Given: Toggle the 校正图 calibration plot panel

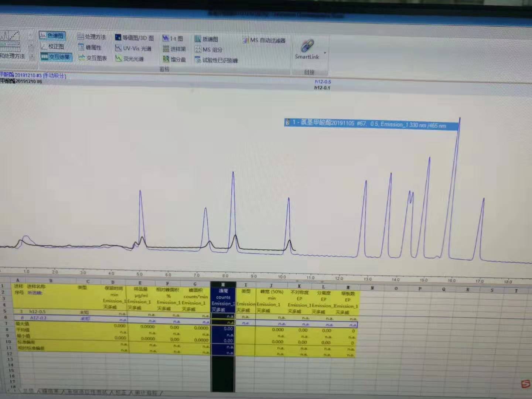Looking at the screenshot, I should [52, 46].
